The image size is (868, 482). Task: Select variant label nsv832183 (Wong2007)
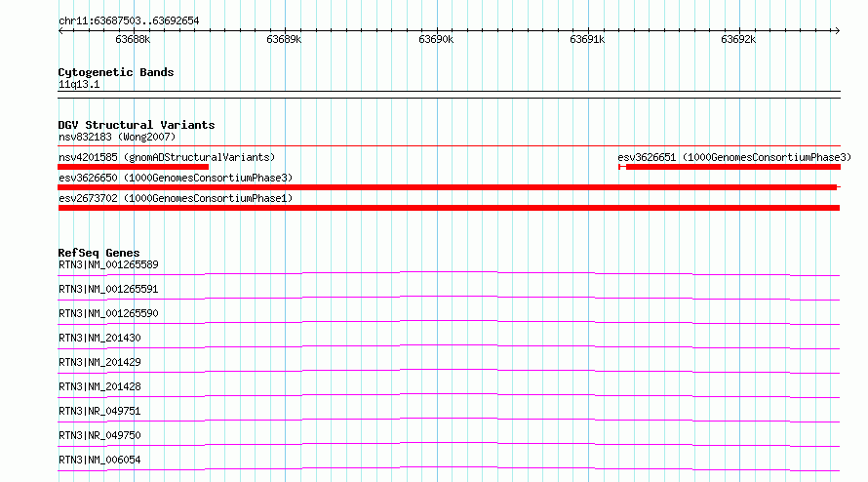(117, 137)
